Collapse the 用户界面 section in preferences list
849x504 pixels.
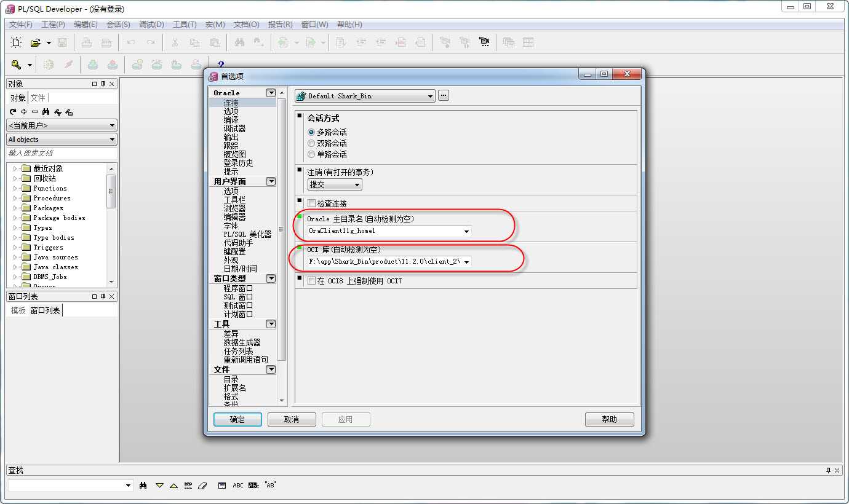[271, 181]
